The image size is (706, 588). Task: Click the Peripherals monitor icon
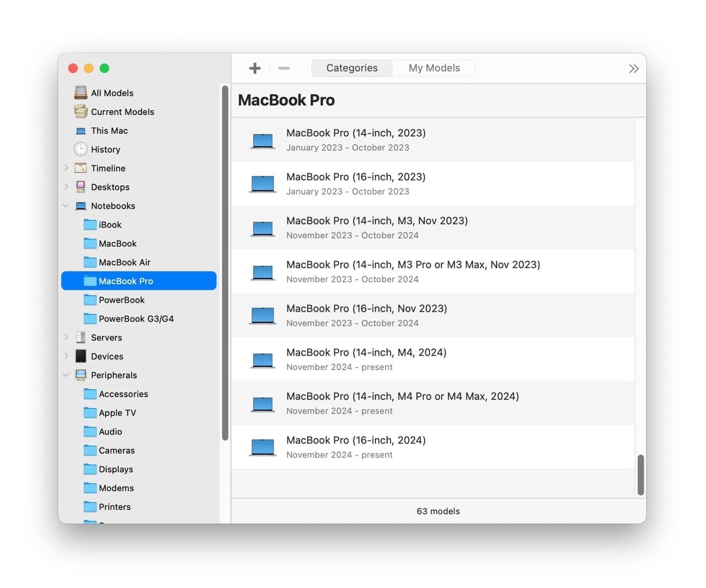point(81,375)
